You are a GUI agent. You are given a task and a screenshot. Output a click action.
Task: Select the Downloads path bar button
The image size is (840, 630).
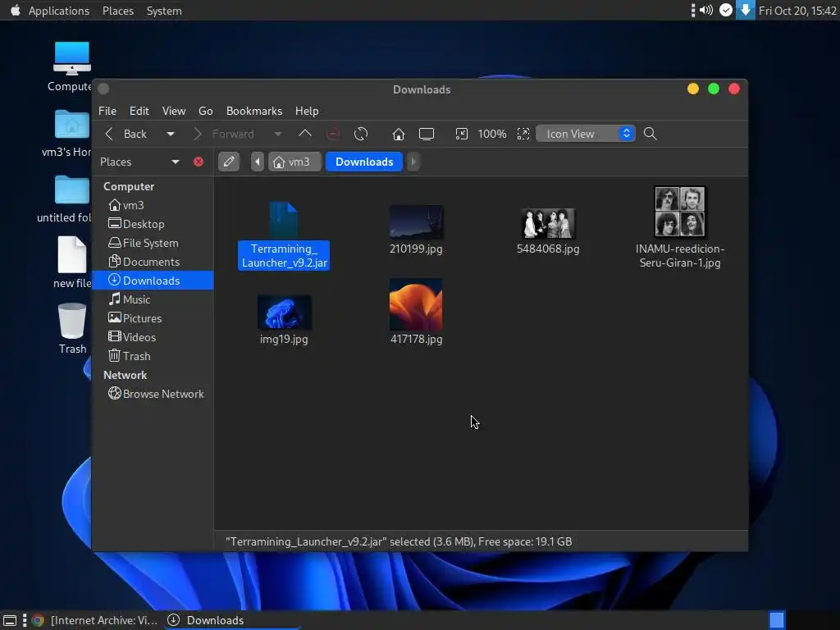[x=364, y=162]
